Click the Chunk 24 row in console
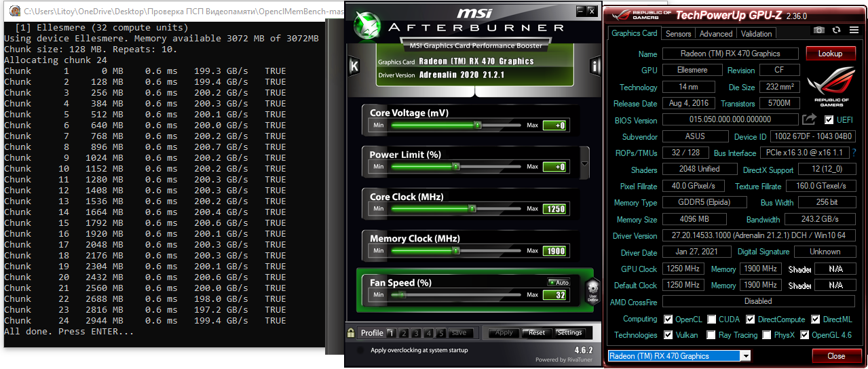The width and height of the screenshot is (868, 369). click(x=145, y=320)
